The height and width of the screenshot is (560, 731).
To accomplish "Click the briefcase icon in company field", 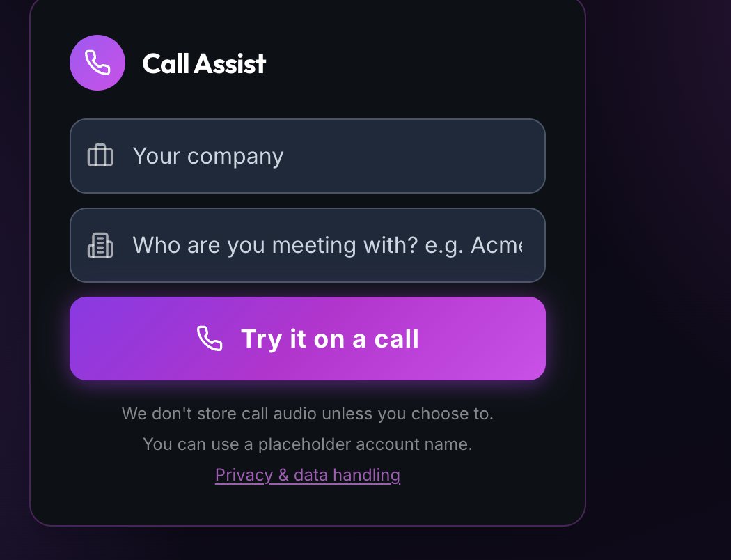I will [100, 155].
